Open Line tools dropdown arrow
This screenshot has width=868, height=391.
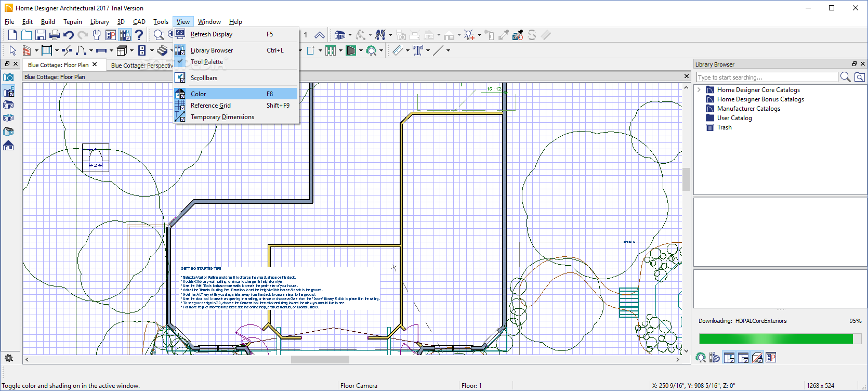pos(448,50)
